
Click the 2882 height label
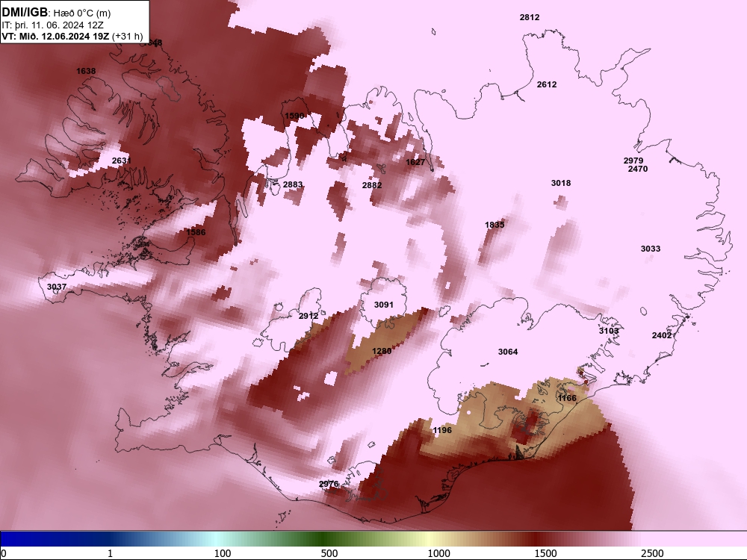[x=371, y=184]
